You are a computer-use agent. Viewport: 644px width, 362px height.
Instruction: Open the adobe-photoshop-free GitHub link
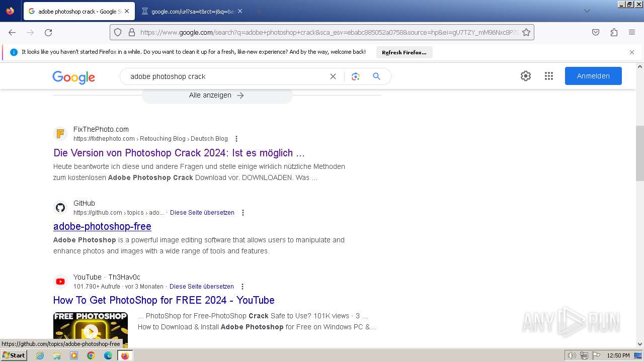point(102,226)
